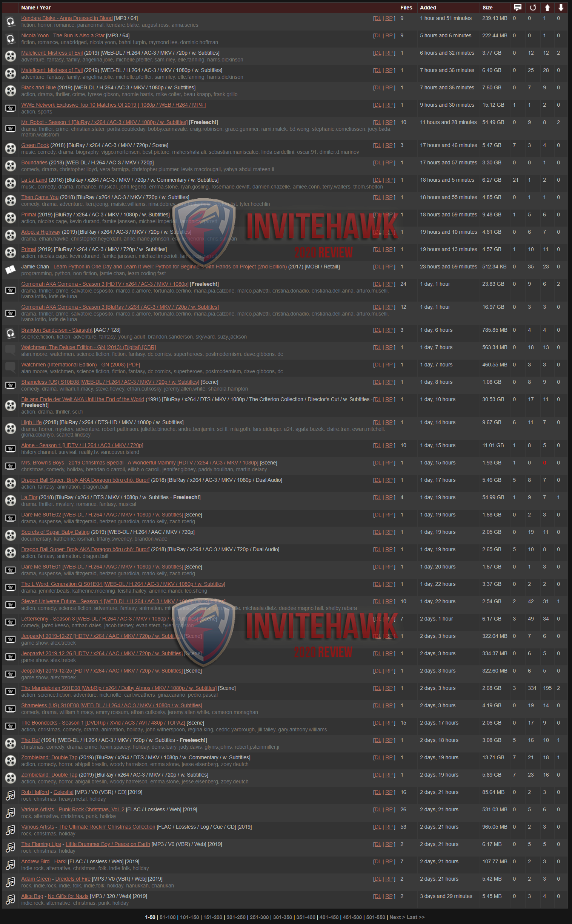This screenshot has height=924, width=572.
Task: Click film reel icon beside The Ref
Action: coord(11,743)
